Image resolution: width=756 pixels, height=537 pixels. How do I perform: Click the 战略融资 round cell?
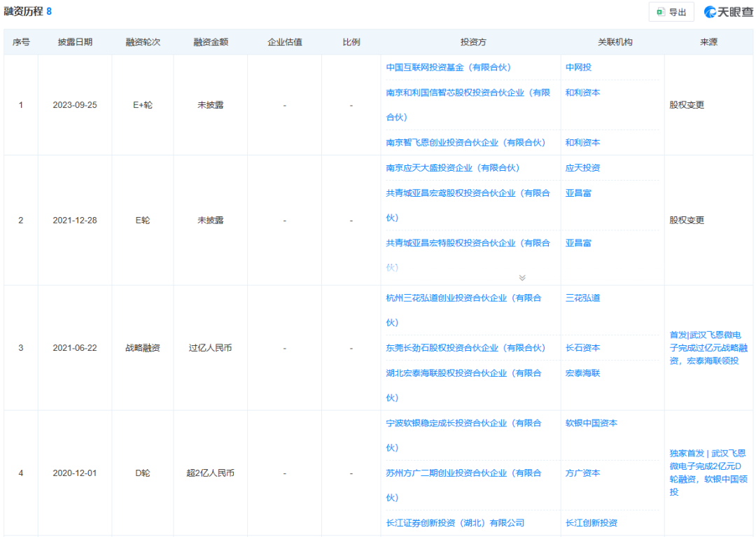click(x=143, y=348)
